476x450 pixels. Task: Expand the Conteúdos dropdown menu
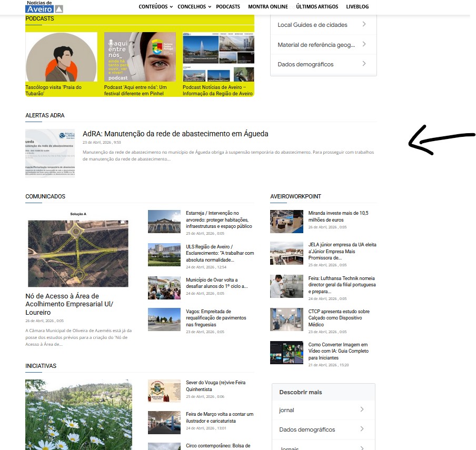click(155, 7)
